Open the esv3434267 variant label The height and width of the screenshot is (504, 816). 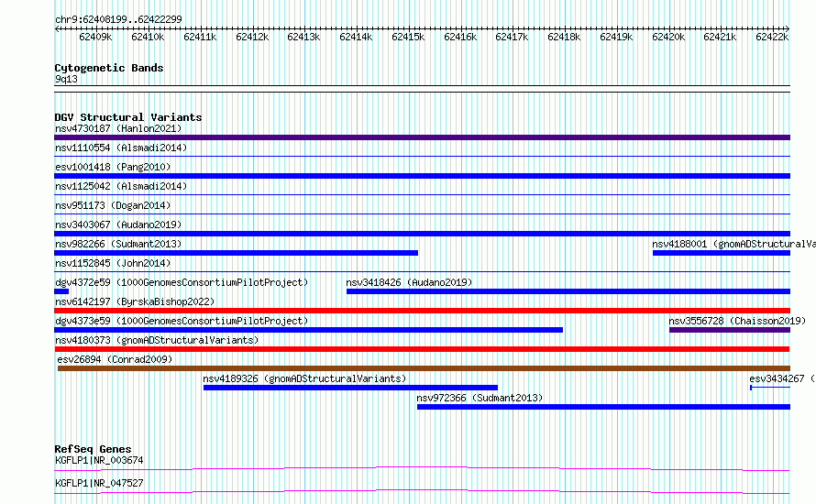782,378
